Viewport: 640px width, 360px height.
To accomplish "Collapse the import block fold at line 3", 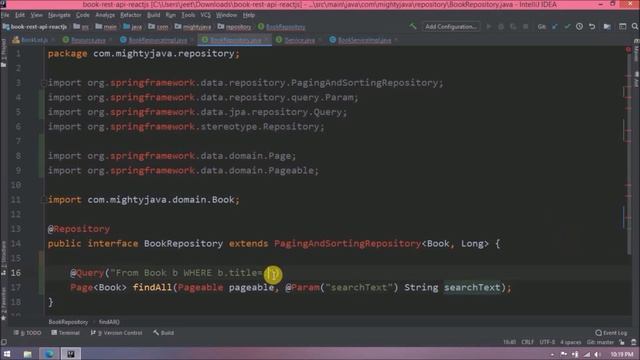I will point(43,83).
